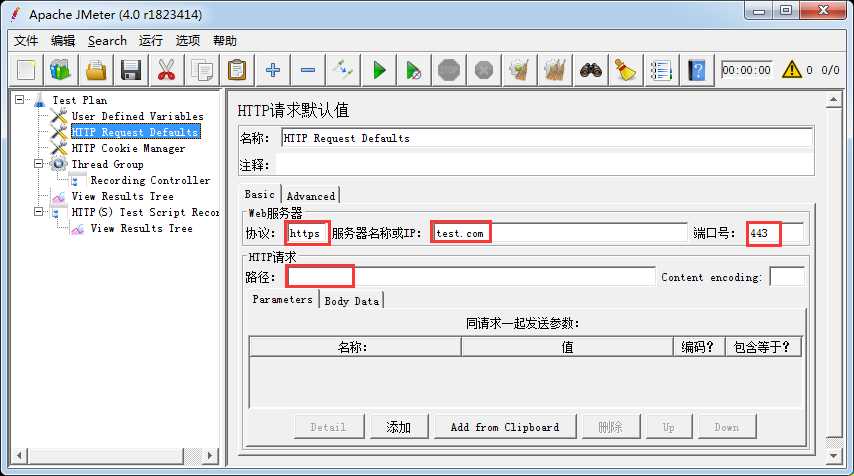Select HTTP(S) Test Script Recorder item
This screenshot has height=476, width=854.
145,212
